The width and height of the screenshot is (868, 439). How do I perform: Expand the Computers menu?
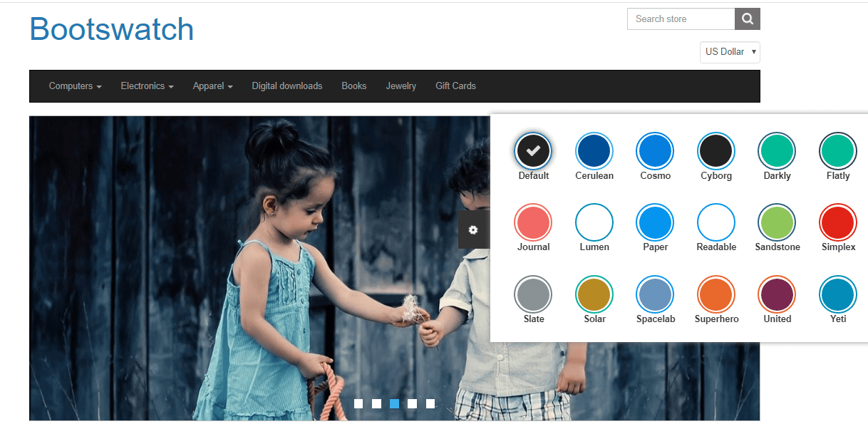point(75,86)
